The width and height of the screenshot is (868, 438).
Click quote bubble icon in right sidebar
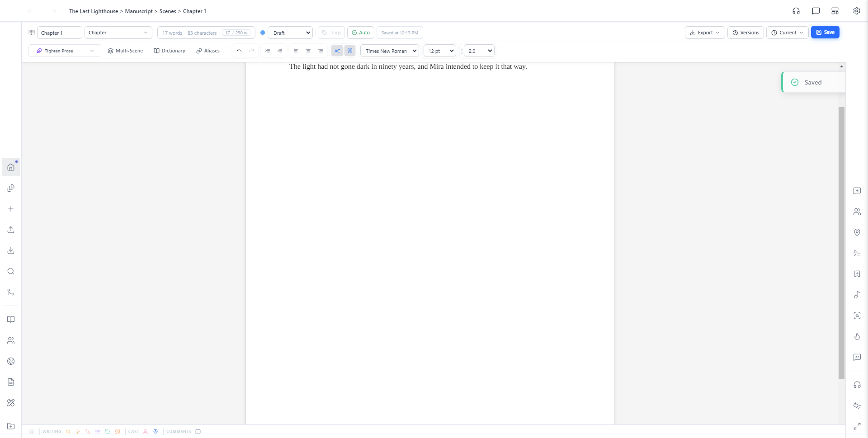(857, 357)
